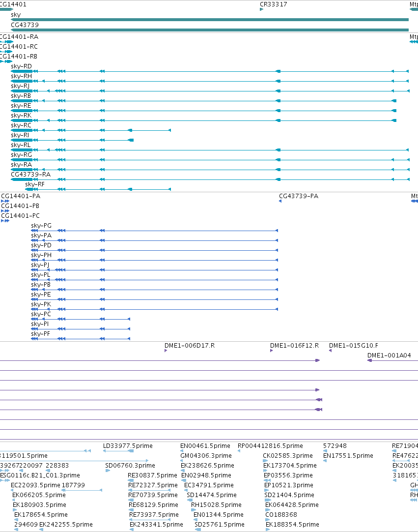Viewport: 418px width, 532px height.
Task: Click the sky-RL transcript label
Action: (x=21, y=145)
